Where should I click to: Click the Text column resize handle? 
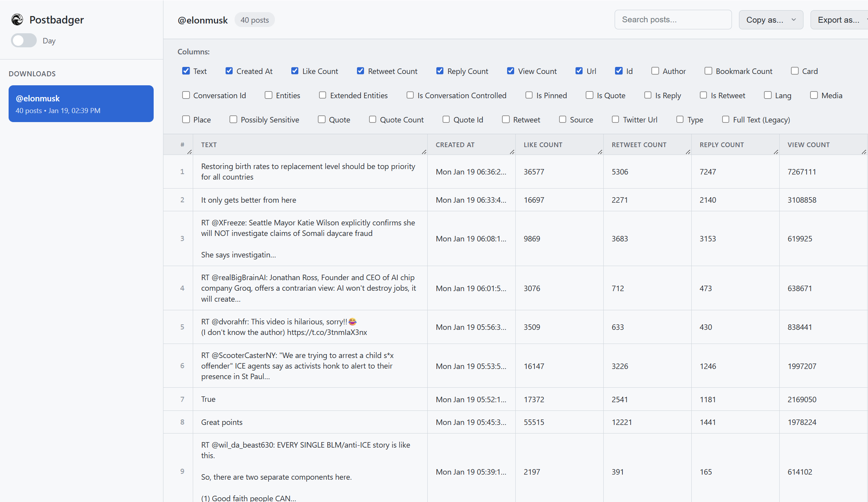point(424,152)
